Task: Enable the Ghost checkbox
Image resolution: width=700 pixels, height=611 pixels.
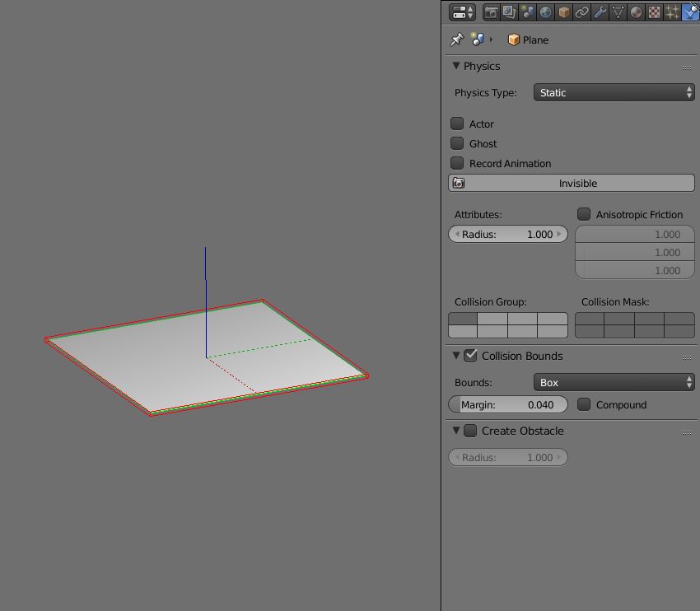Action: pos(457,143)
